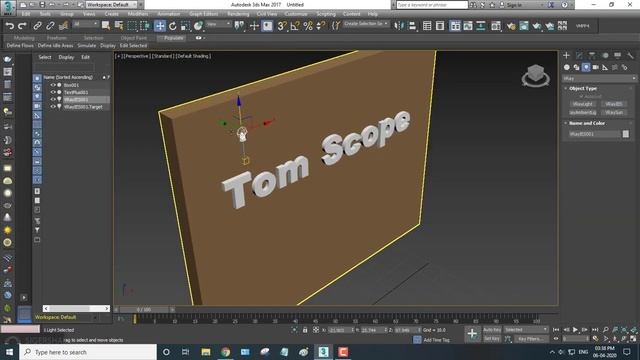The width and height of the screenshot is (640, 360).
Task: Click the Align tool icon
Action: 412,26
